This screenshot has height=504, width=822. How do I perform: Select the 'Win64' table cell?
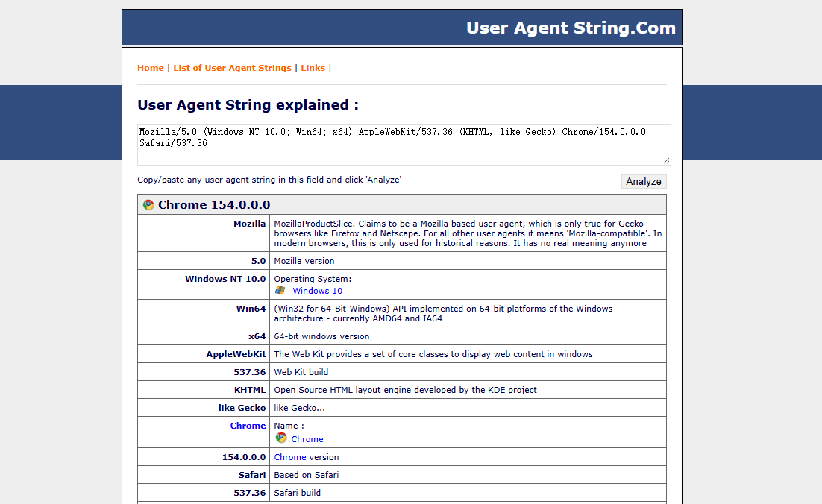204,313
